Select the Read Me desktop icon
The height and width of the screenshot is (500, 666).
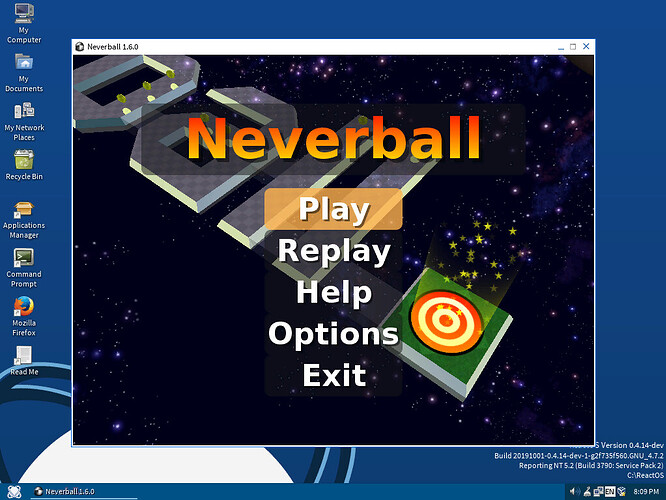coord(24,360)
